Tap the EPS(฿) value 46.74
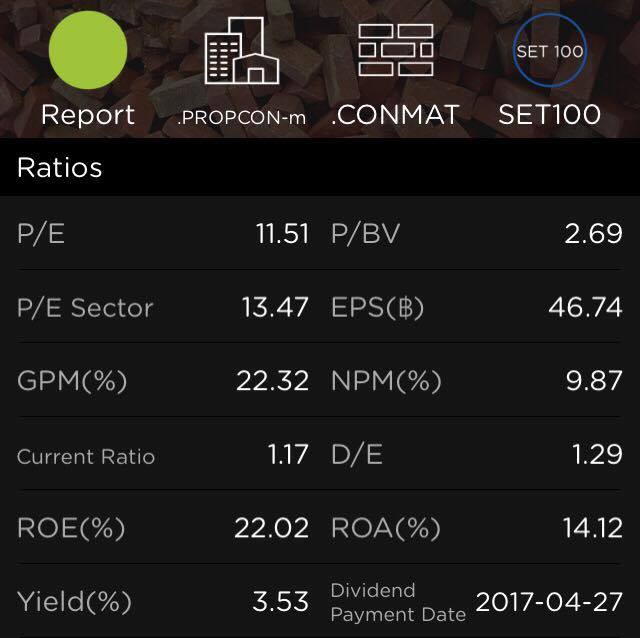640x638 pixels. pyautogui.click(x=585, y=308)
